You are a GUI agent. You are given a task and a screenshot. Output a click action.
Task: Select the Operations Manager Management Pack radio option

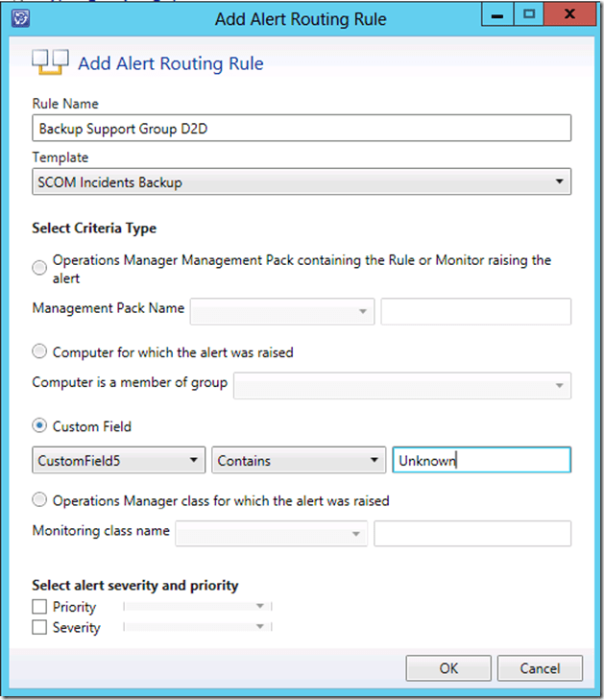[x=39, y=268]
